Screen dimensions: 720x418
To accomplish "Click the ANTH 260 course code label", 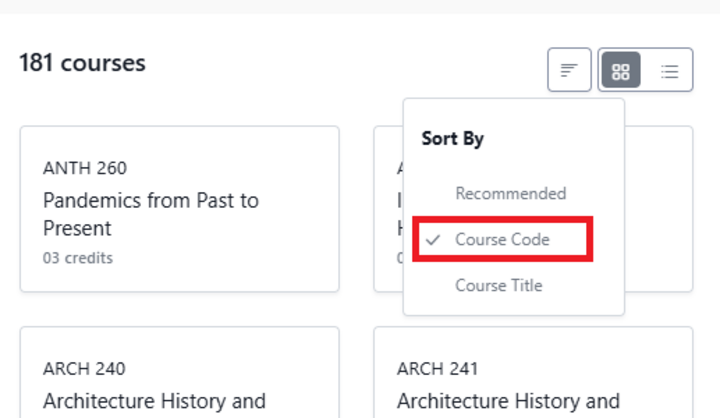I will point(85,168).
